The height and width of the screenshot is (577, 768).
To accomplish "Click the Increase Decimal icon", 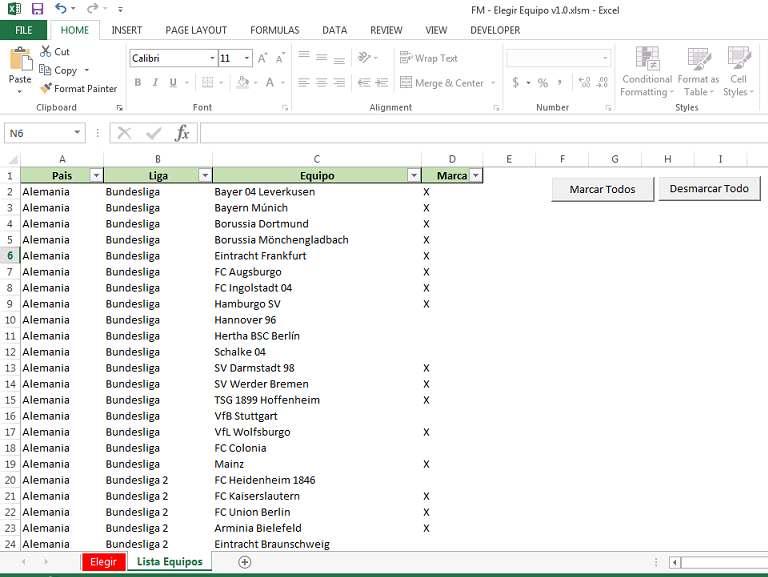I will [x=584, y=82].
